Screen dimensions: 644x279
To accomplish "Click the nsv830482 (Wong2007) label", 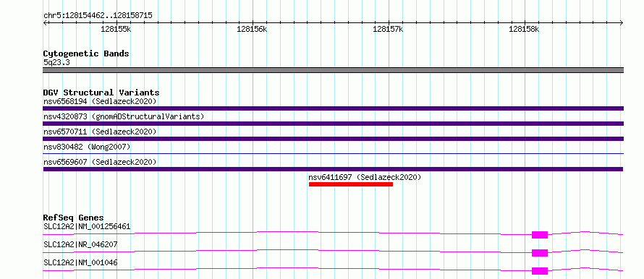I will point(87,147).
